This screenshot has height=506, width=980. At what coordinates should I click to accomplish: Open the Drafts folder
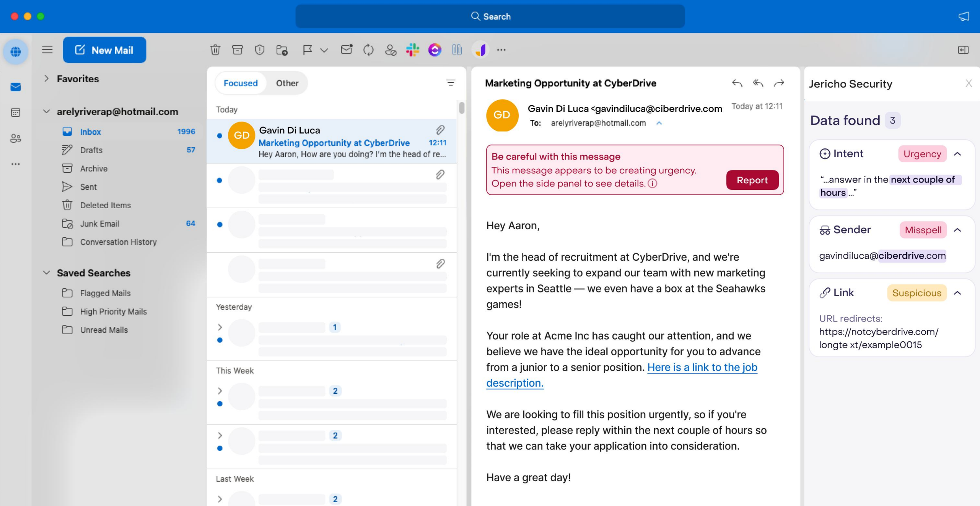[x=128, y=150]
